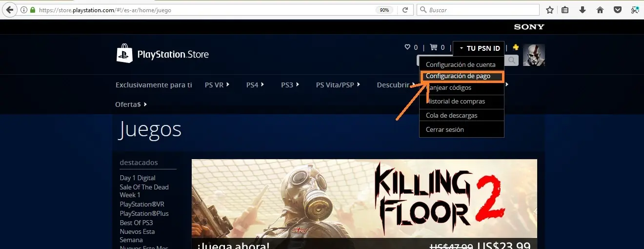Click the destacados sidebar heading

[139, 163]
